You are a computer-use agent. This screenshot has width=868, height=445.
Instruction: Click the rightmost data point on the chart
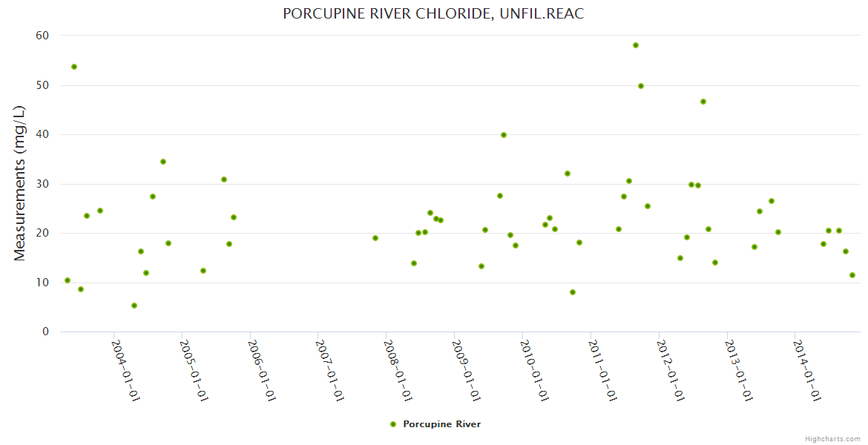(852, 275)
